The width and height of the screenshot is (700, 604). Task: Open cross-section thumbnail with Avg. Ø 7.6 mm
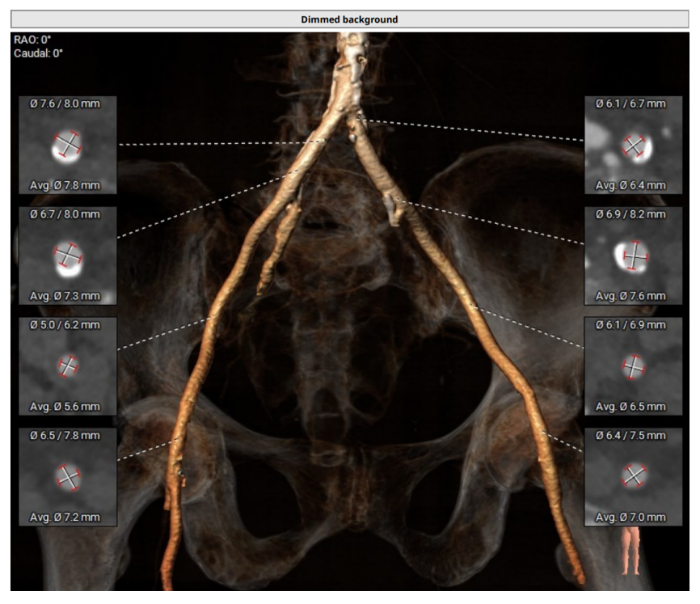click(634, 256)
